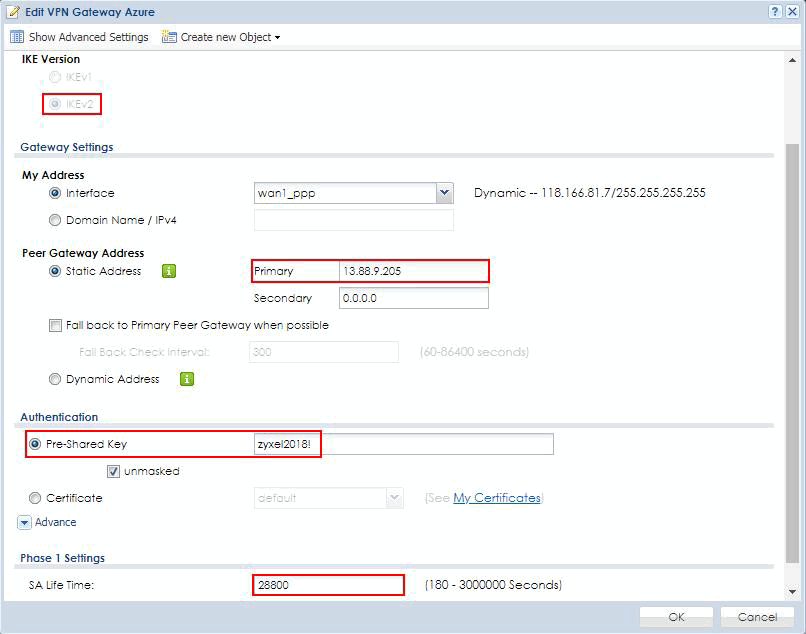Toggle the unmasked checkbox
The height and width of the screenshot is (634, 806).
[x=113, y=471]
